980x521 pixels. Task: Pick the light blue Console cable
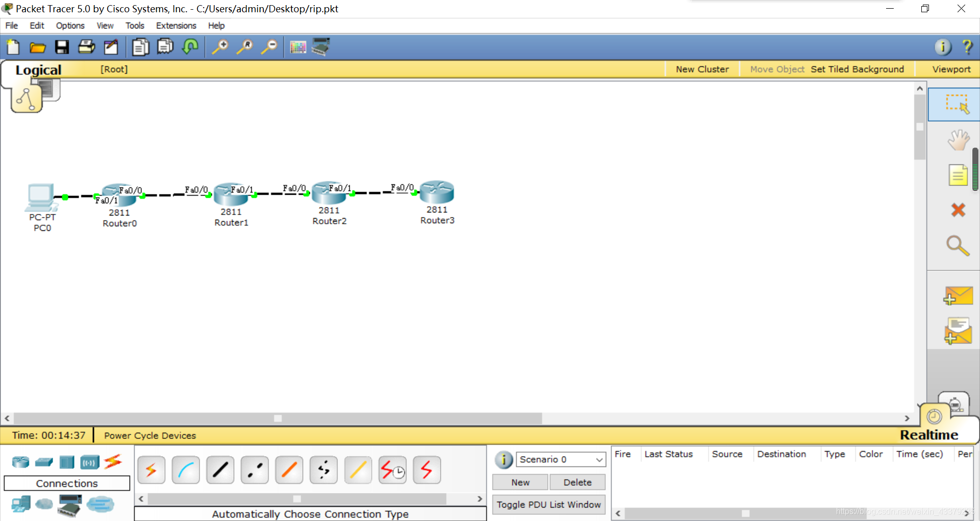pos(186,470)
